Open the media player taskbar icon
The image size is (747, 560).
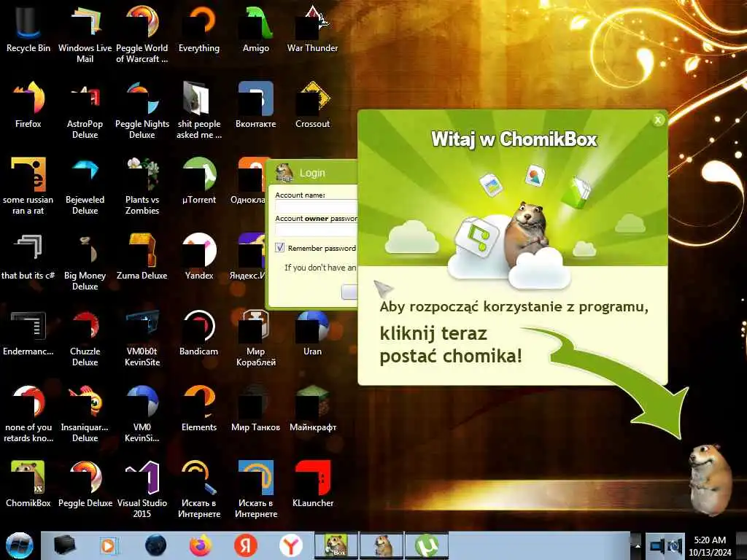[x=109, y=545]
